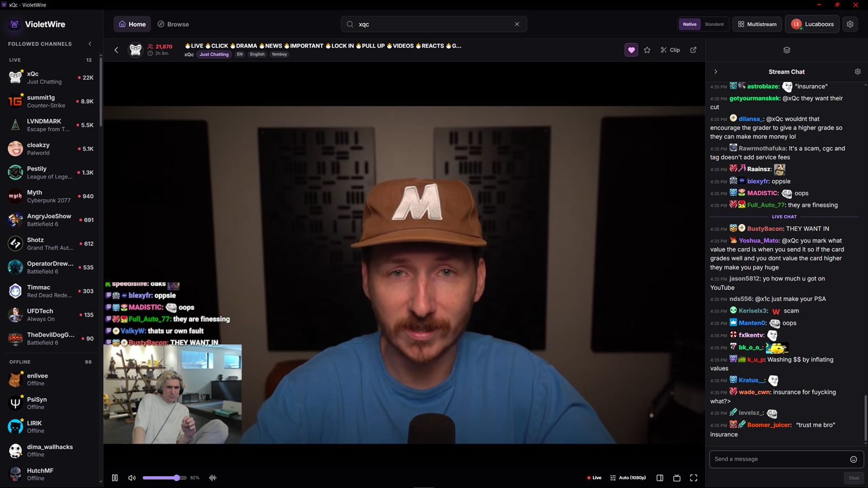Open TheDevilDogG's channel in sidebar
Screen dimensions: 868x488
51,339
